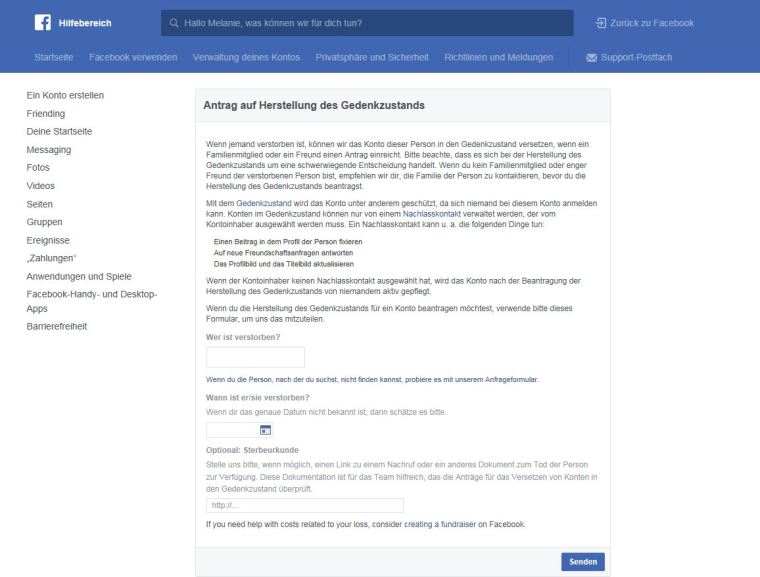This screenshot has height=577, width=760.
Task: Select Friending in sidebar
Action: click(46, 113)
